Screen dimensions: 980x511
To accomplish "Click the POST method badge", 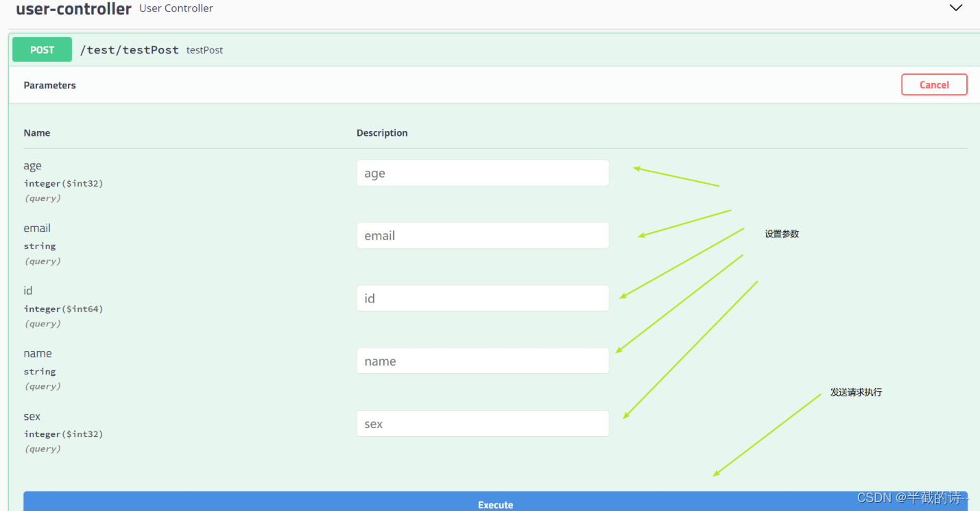I will [x=41, y=49].
